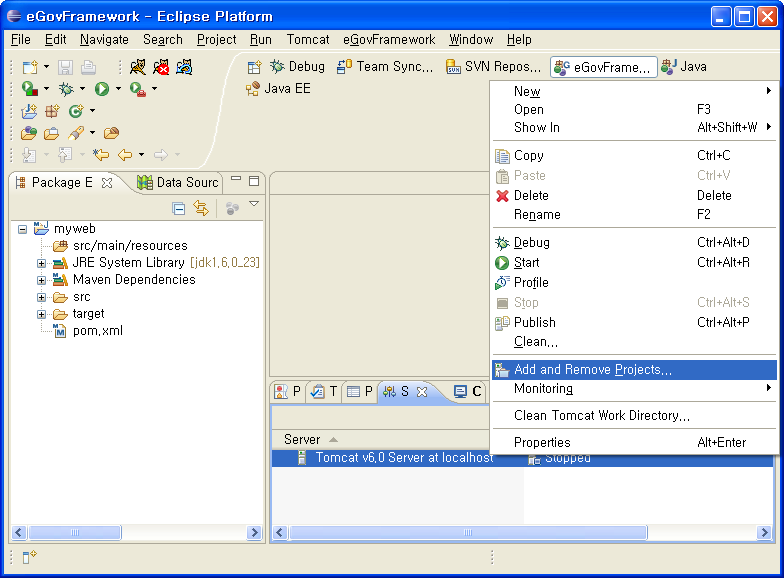This screenshot has height=578, width=784.
Task: Click Package Explorer scroll left arrow
Action: [x=19, y=532]
